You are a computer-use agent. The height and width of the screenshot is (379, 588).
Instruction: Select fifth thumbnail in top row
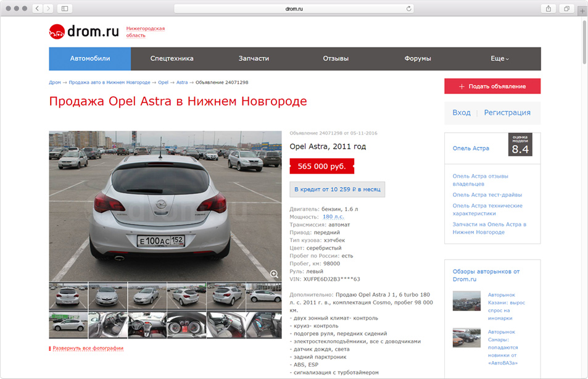[226, 296]
